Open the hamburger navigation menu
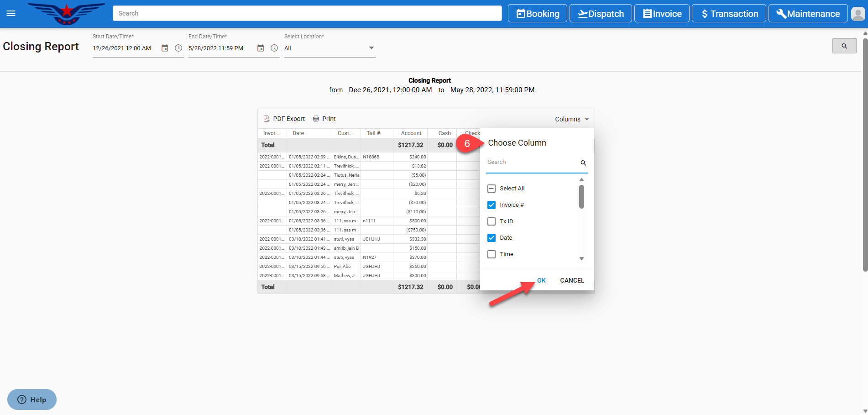 [11, 13]
